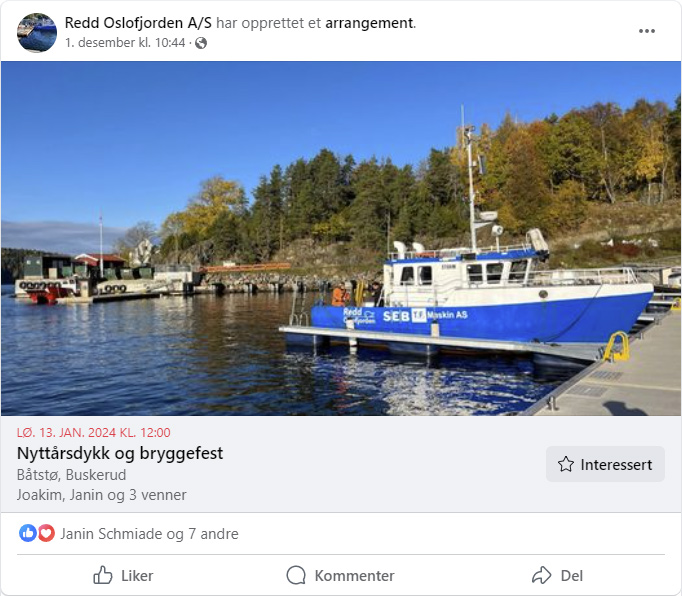
Task: Click the blue like reaction icon
Action: click(28, 533)
